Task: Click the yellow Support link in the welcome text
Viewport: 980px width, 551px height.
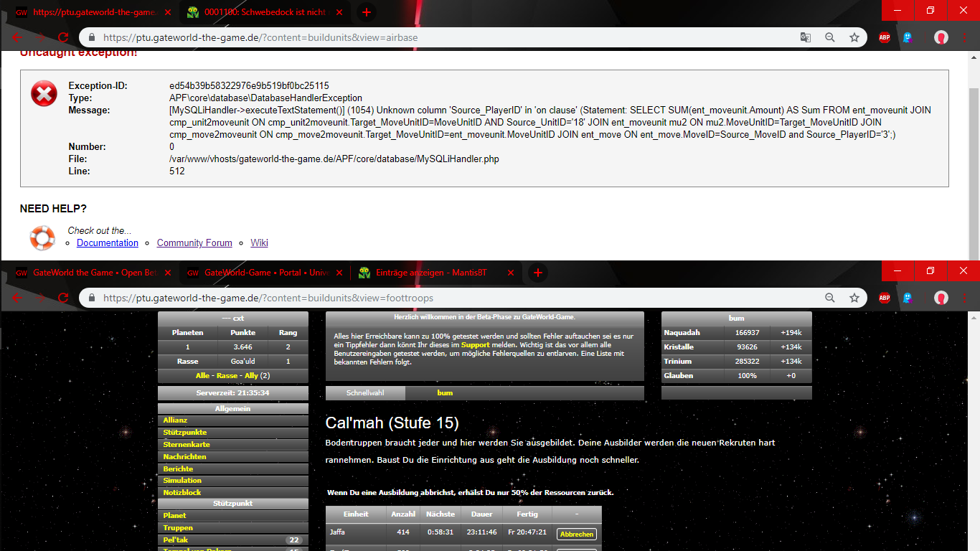Action: (475, 345)
